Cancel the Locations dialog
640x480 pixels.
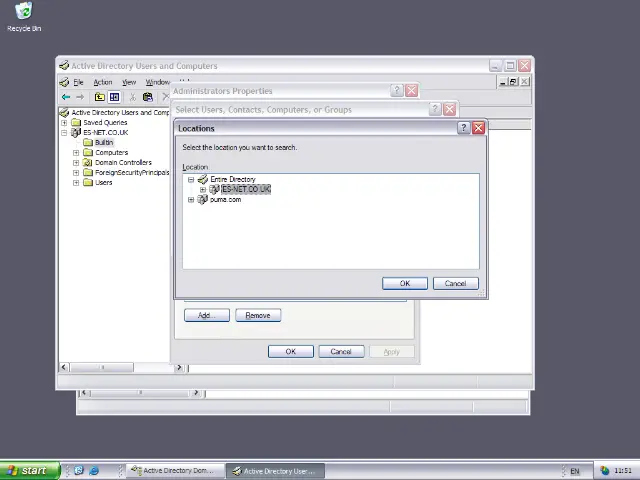455,283
